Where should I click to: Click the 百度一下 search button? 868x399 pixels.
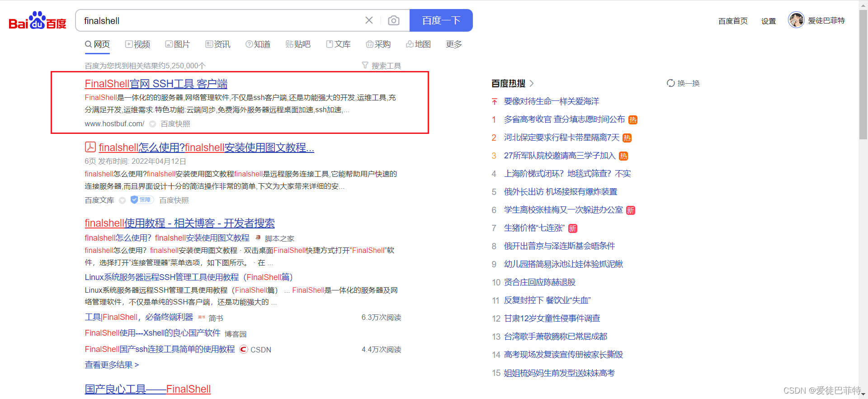click(x=441, y=20)
